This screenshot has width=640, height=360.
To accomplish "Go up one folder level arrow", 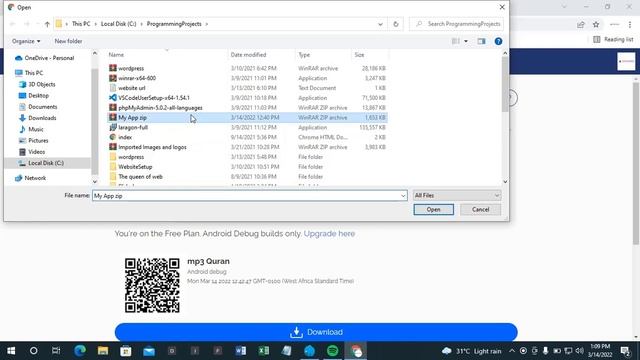I will tap(47, 24).
